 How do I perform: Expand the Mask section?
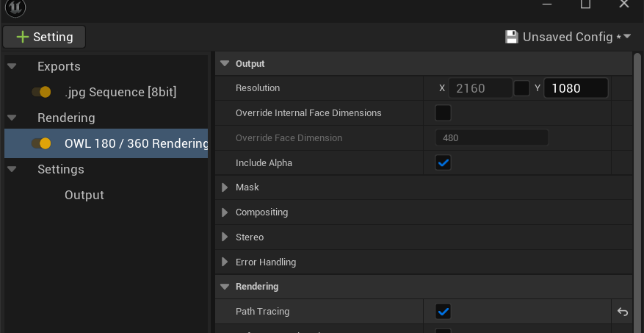[x=225, y=187]
